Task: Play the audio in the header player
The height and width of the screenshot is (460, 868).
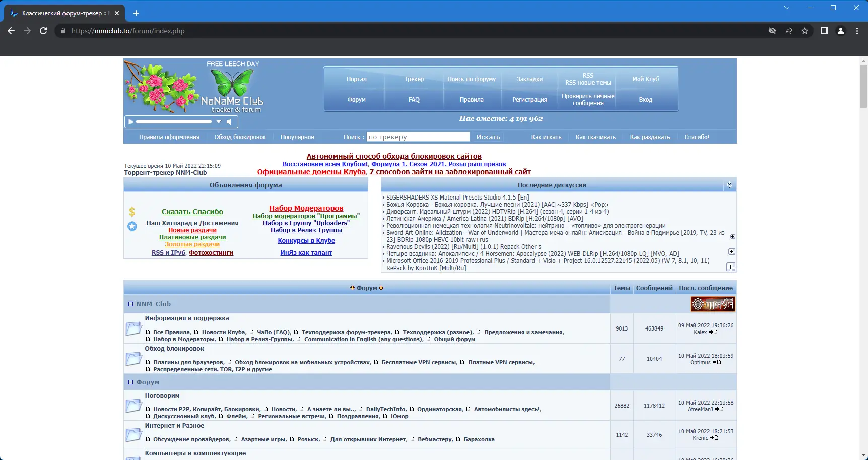Action: tap(131, 122)
